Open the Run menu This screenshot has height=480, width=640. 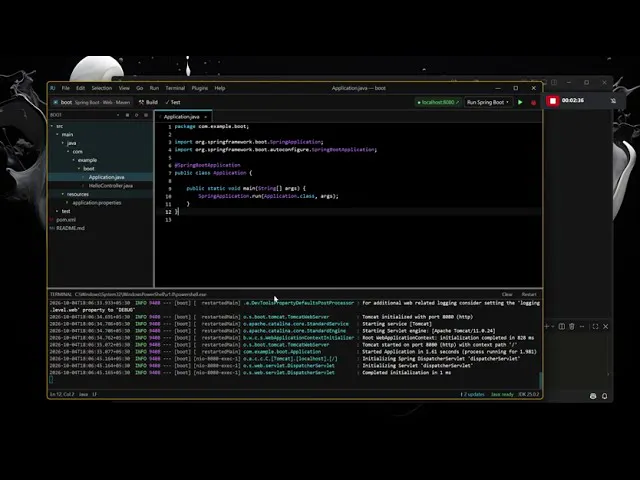pyautogui.click(x=154, y=88)
